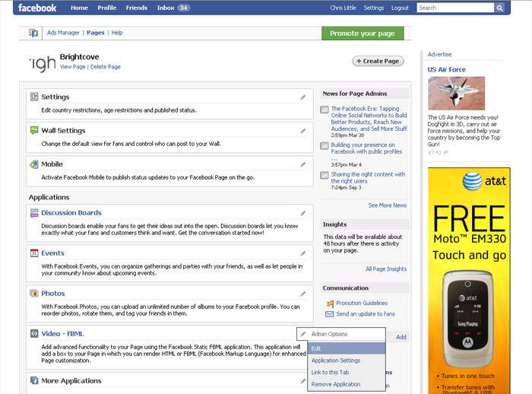This screenshot has width=532, height=394.
Task: Click the More Applications icon
Action: [x=34, y=380]
